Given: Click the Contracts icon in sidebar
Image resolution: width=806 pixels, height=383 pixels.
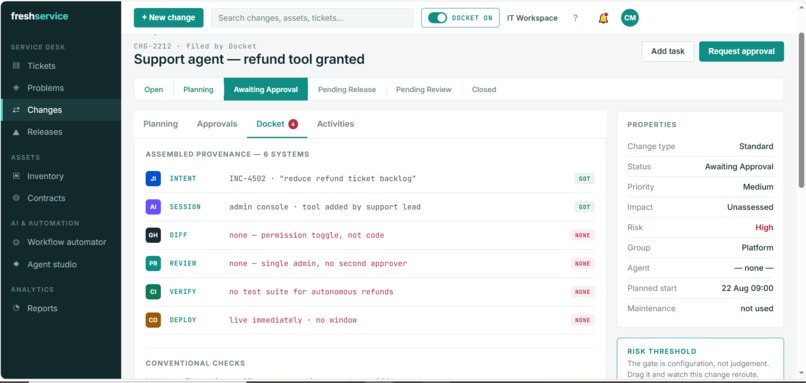Looking at the screenshot, I should tap(16, 198).
